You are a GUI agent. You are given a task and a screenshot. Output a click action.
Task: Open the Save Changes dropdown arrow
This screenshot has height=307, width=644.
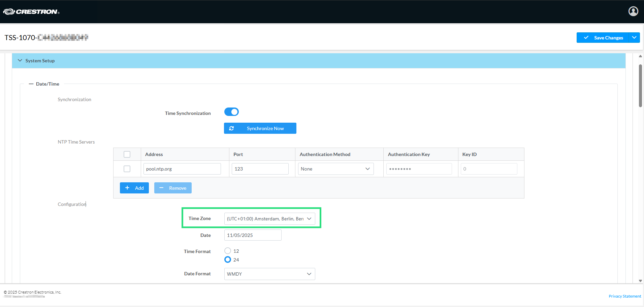tap(634, 38)
